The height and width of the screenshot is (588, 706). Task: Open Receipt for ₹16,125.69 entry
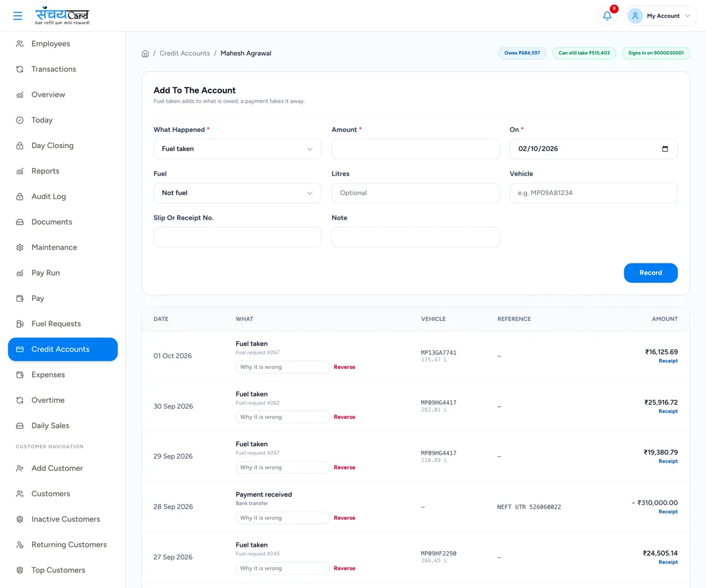point(668,361)
